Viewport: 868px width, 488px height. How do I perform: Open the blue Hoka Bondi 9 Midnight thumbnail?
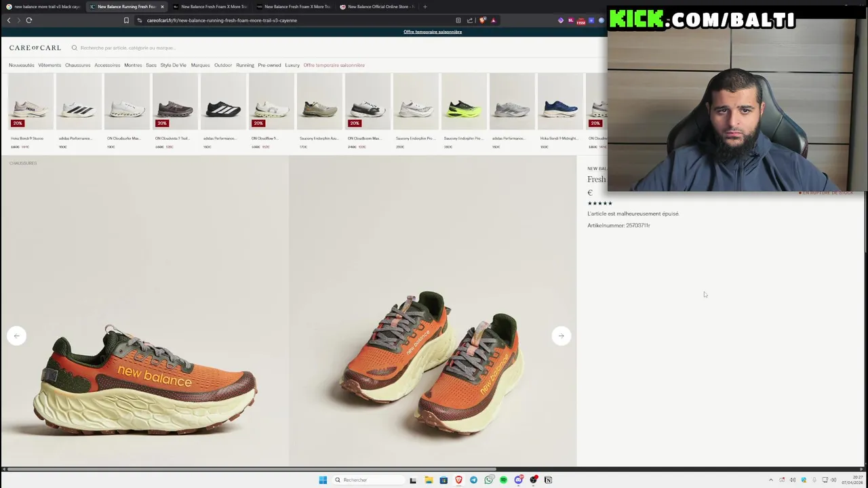coord(560,102)
